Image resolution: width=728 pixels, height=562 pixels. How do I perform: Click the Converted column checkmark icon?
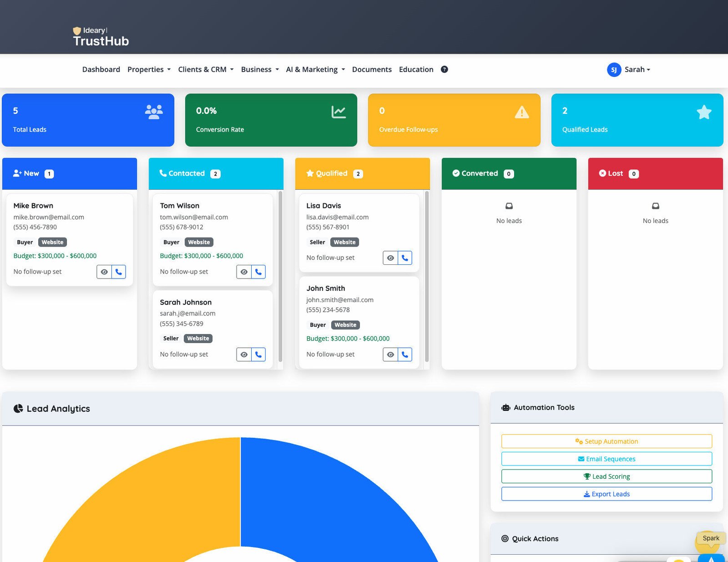456,173
